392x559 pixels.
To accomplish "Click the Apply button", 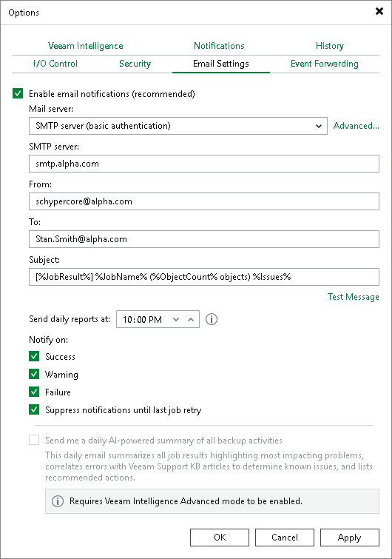I will click(350, 538).
